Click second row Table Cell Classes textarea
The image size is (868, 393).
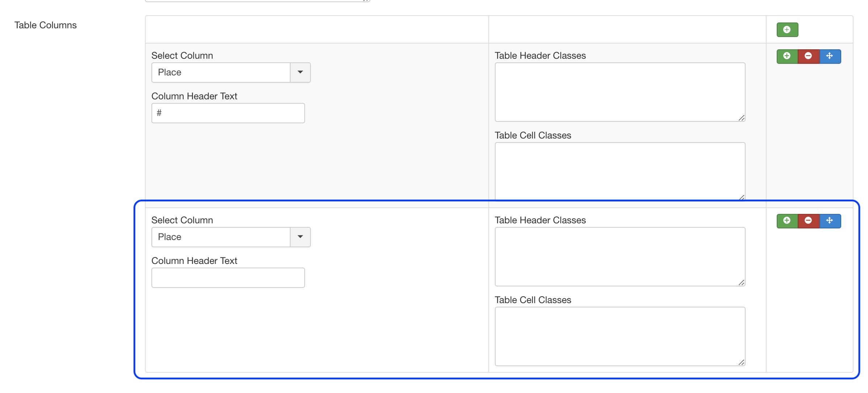(619, 336)
